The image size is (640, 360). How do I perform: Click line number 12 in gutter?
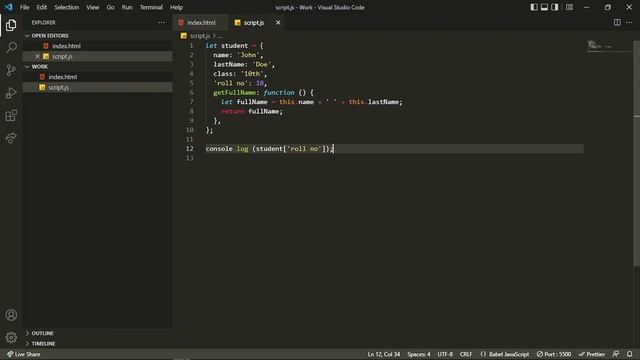tap(189, 149)
